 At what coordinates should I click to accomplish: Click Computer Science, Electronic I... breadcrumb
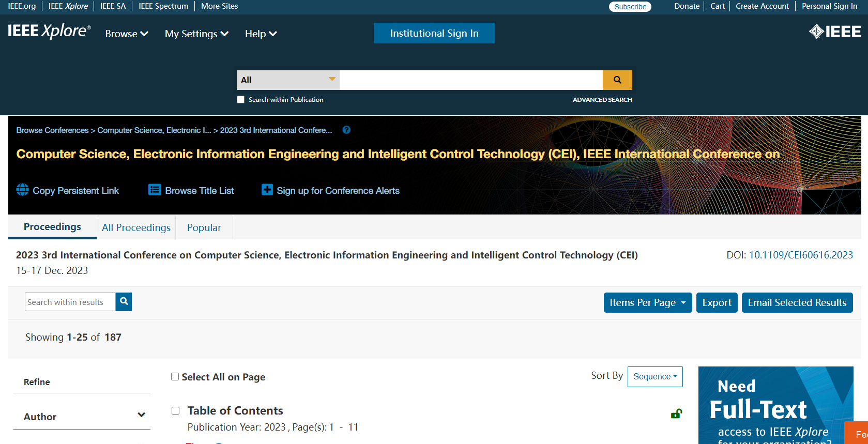click(x=154, y=130)
